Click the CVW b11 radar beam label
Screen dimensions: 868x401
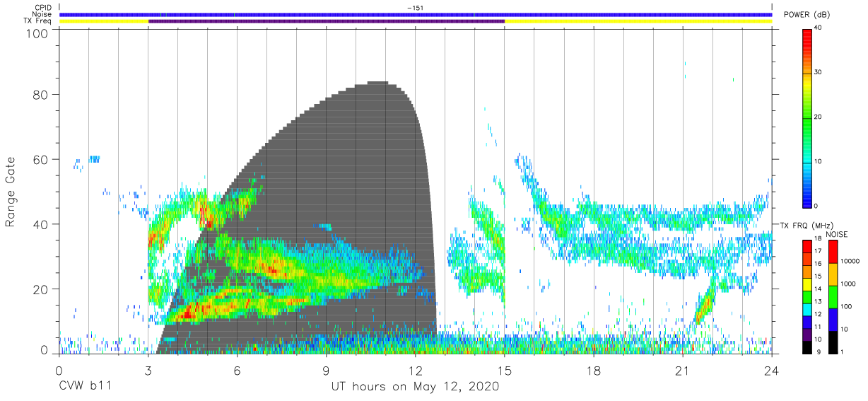click(85, 387)
